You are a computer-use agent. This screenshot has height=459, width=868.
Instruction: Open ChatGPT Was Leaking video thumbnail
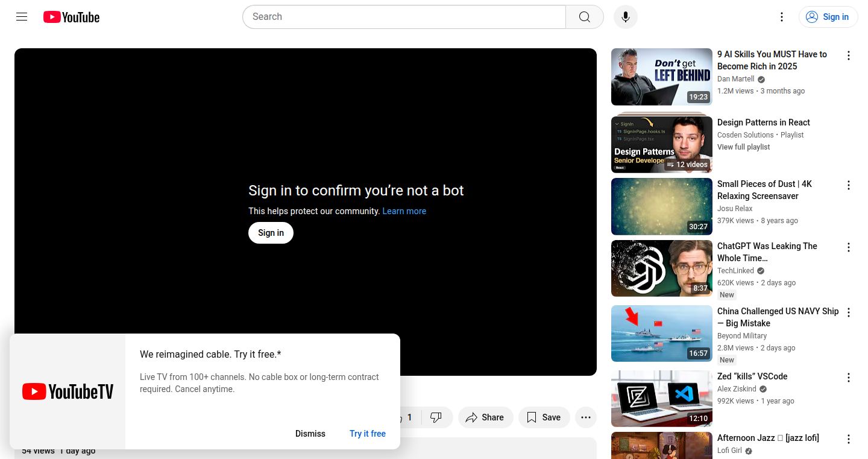click(x=662, y=268)
